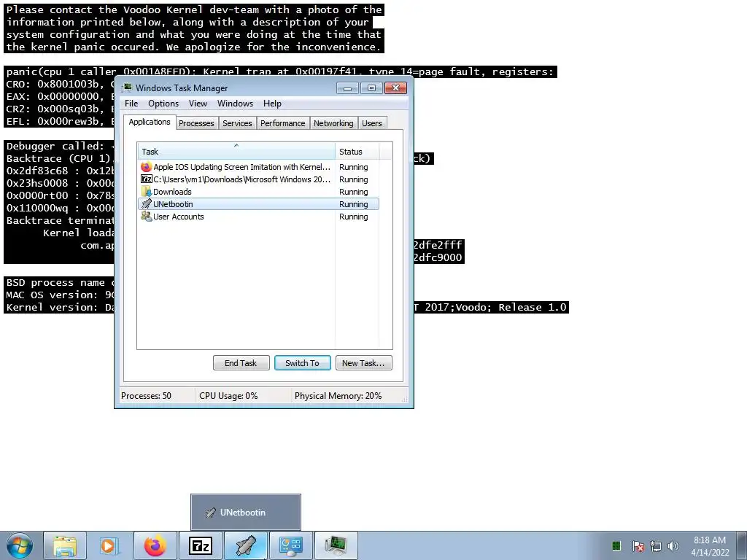The width and height of the screenshot is (747, 560).
Task: Select the UNetbootin task row
Action: (x=259, y=204)
